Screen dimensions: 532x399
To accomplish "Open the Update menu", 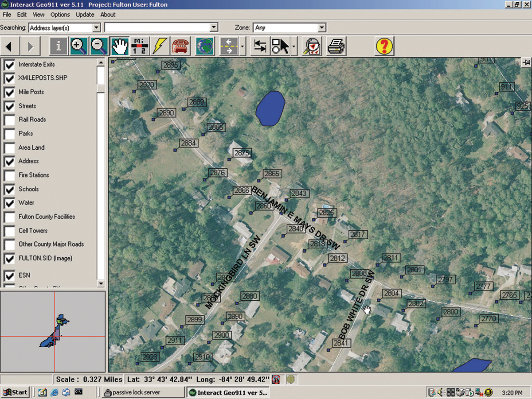I will click(x=85, y=14).
